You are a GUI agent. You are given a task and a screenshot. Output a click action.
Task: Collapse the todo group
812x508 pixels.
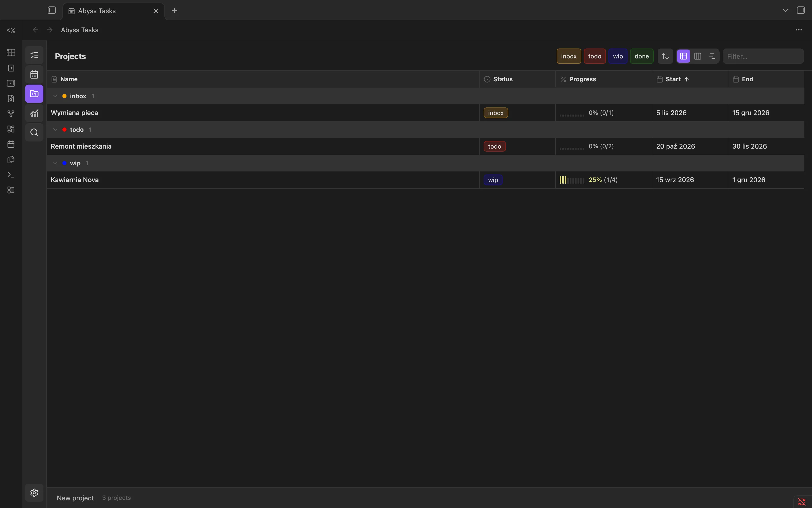click(55, 130)
